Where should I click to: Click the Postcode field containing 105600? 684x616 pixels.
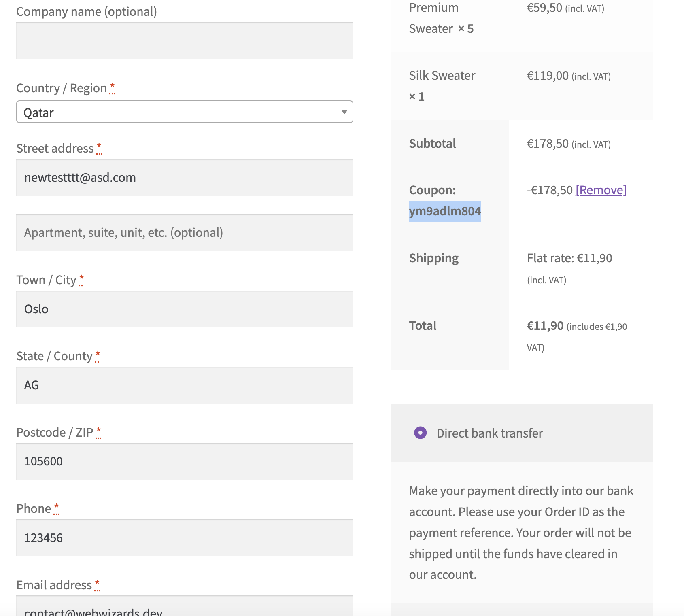click(x=185, y=461)
